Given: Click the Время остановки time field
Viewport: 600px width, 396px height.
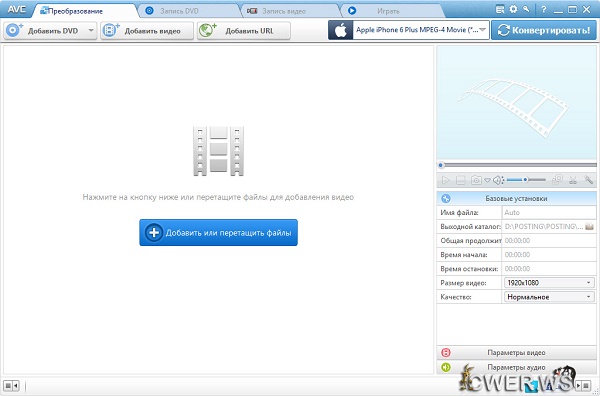Looking at the screenshot, I should click(549, 269).
